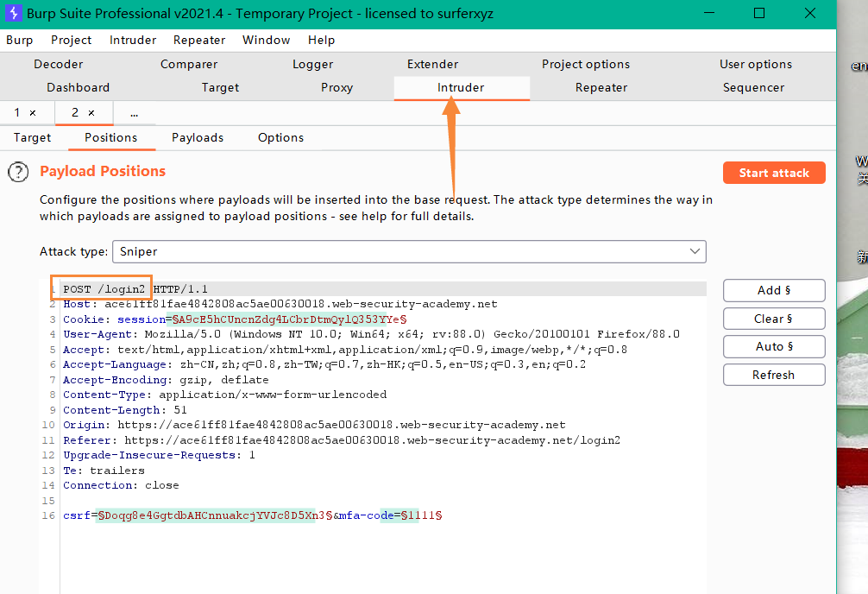Click the Add § button

point(774,290)
